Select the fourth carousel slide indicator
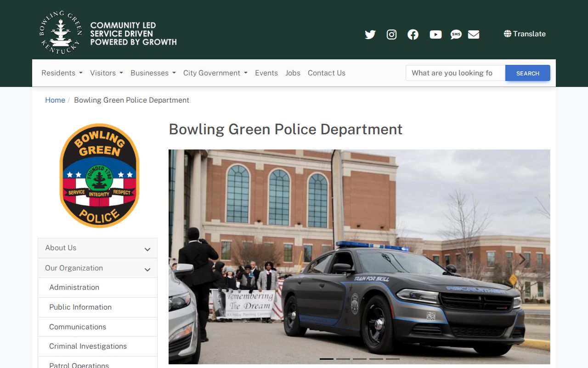Viewport: 588px width, 368px height. tap(376, 359)
